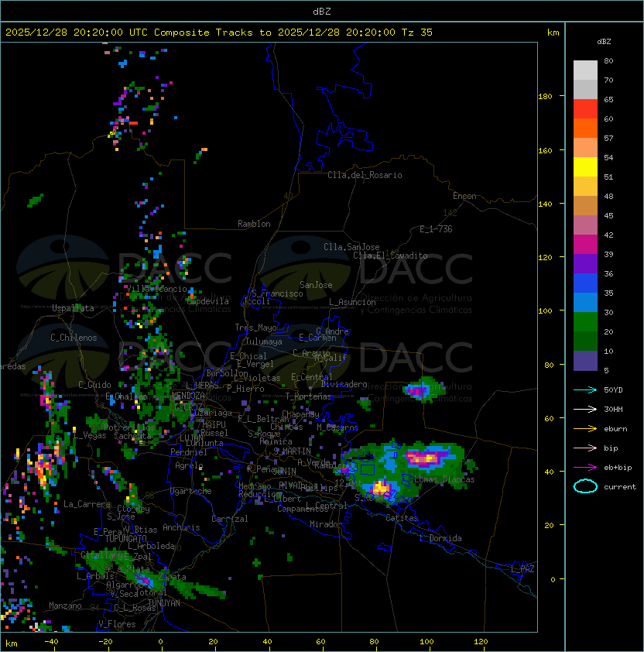Click the yellow eburn arrow in legend
644x652 pixels.
coord(585,429)
